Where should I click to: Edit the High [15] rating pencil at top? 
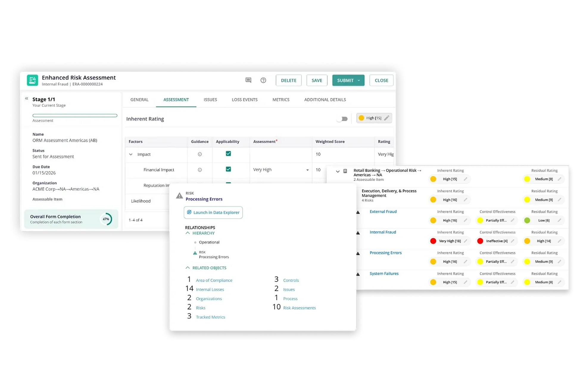386,118
